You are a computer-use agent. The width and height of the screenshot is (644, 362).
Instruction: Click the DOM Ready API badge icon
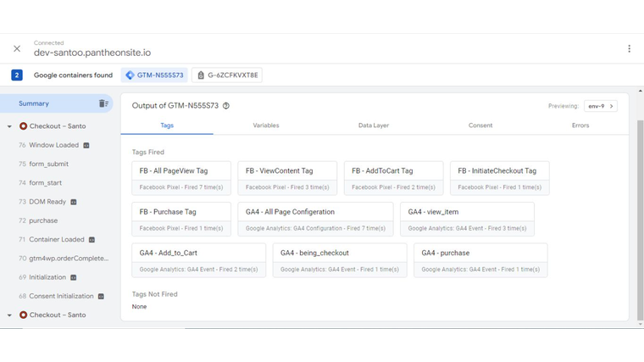tap(74, 202)
